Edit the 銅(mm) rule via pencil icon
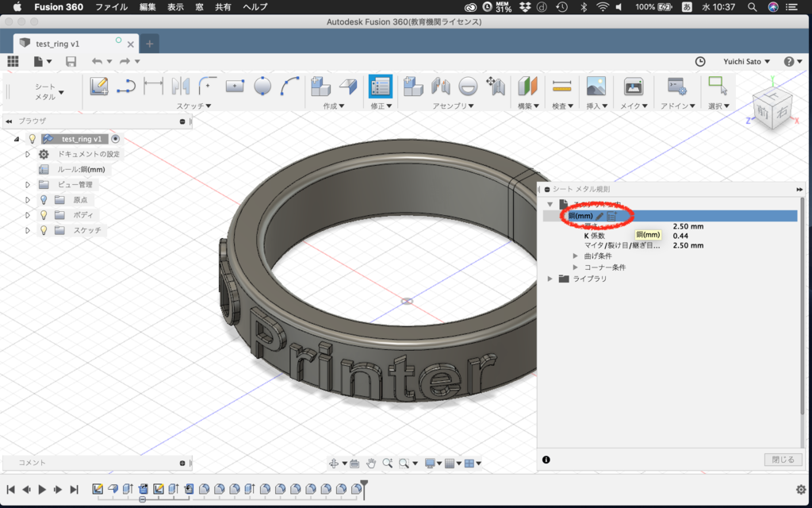Screen dimensions: 812x508 click(x=599, y=216)
